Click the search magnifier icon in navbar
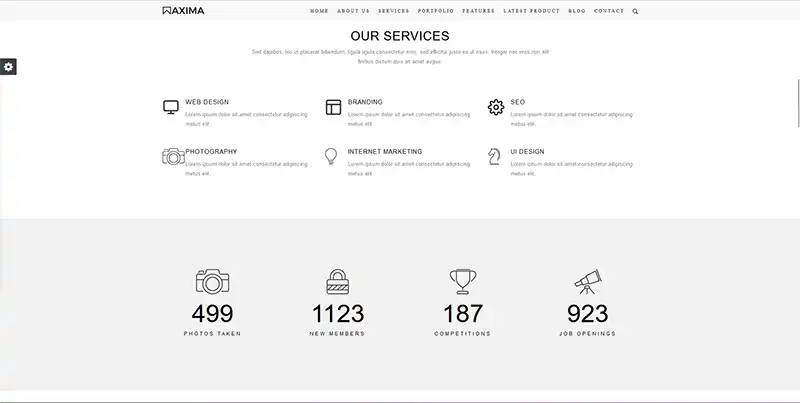Image resolution: width=800 pixels, height=403 pixels. pyautogui.click(x=635, y=11)
